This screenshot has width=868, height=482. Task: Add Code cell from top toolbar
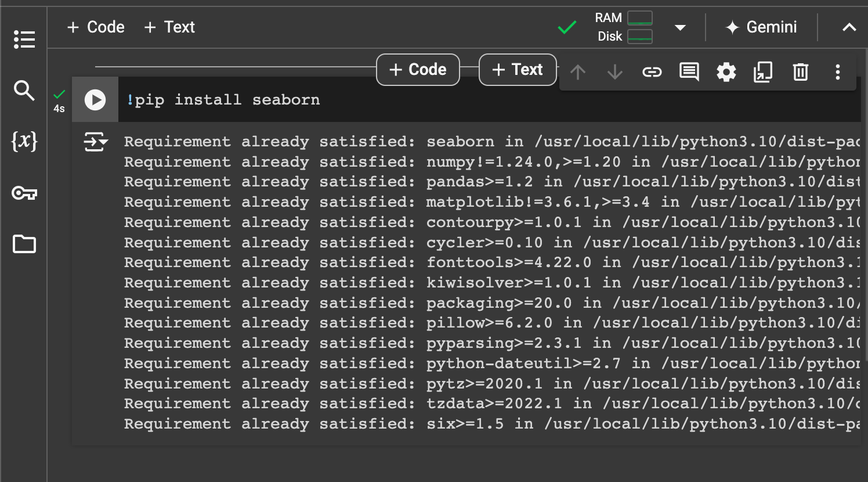pos(96,27)
